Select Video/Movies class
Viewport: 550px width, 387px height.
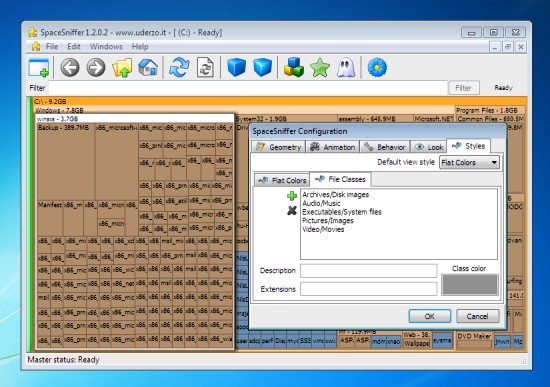click(x=323, y=229)
